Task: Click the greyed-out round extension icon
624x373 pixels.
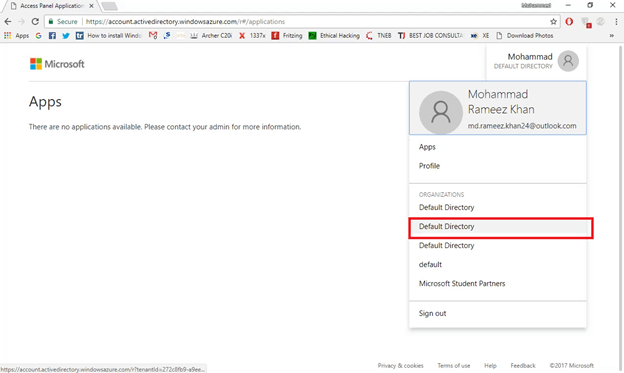Action: point(601,21)
